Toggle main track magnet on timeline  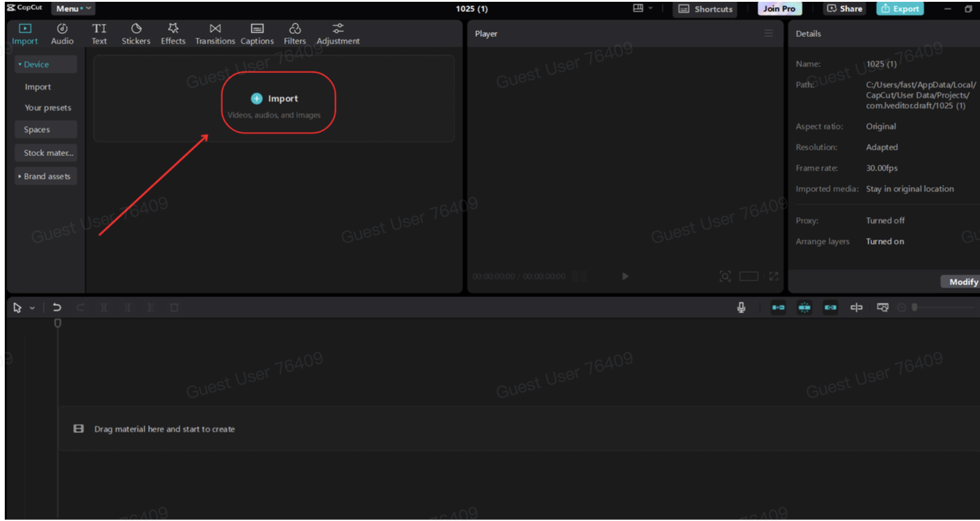[778, 308]
